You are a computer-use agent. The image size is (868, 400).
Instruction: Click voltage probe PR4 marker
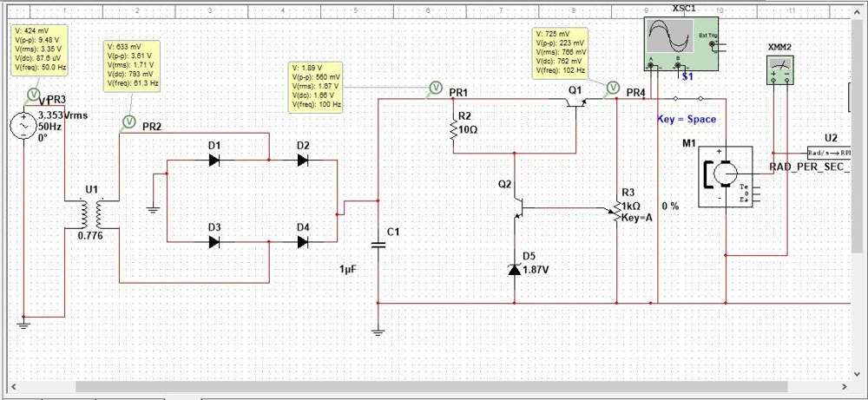(x=613, y=87)
